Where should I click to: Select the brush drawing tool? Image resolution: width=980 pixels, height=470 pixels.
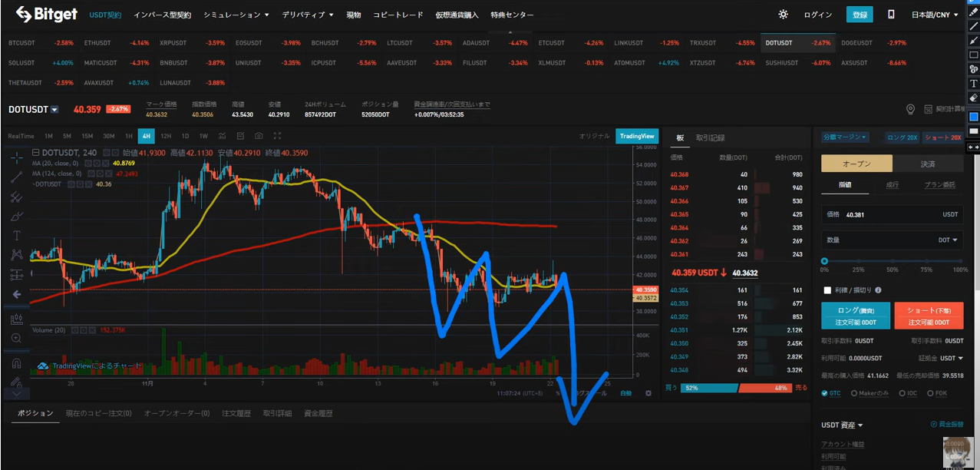17,217
